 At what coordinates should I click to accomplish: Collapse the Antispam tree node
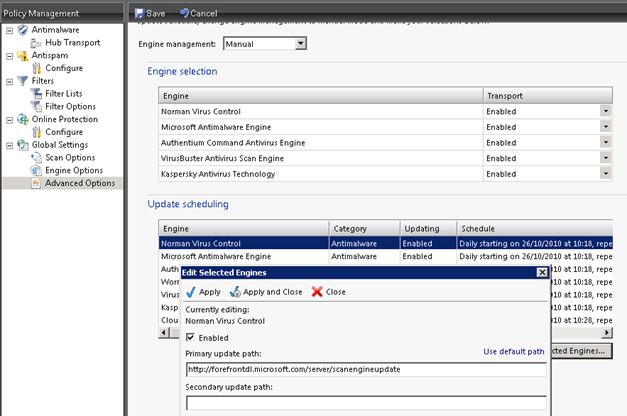(x=9, y=56)
